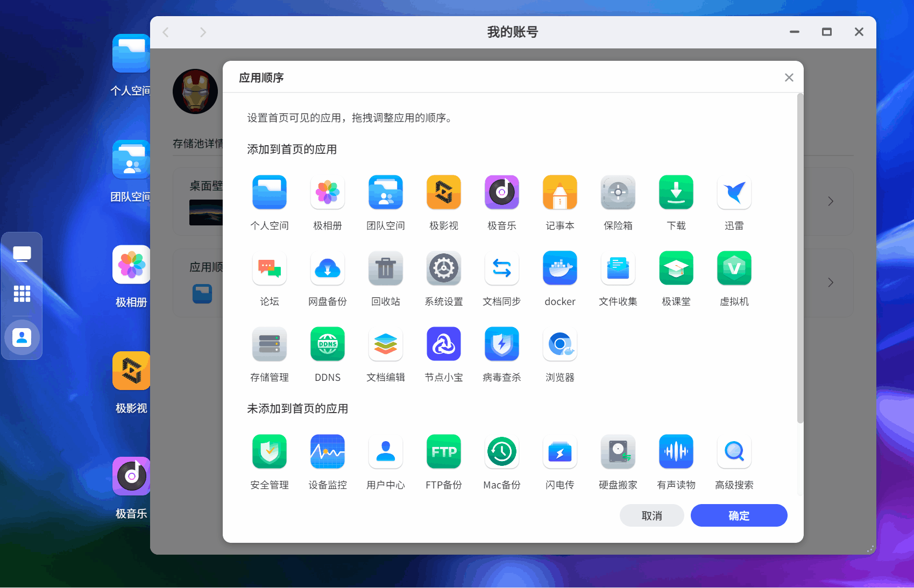
Task: Select the 极相册 app icon in the dialog
Action: pyautogui.click(x=328, y=192)
